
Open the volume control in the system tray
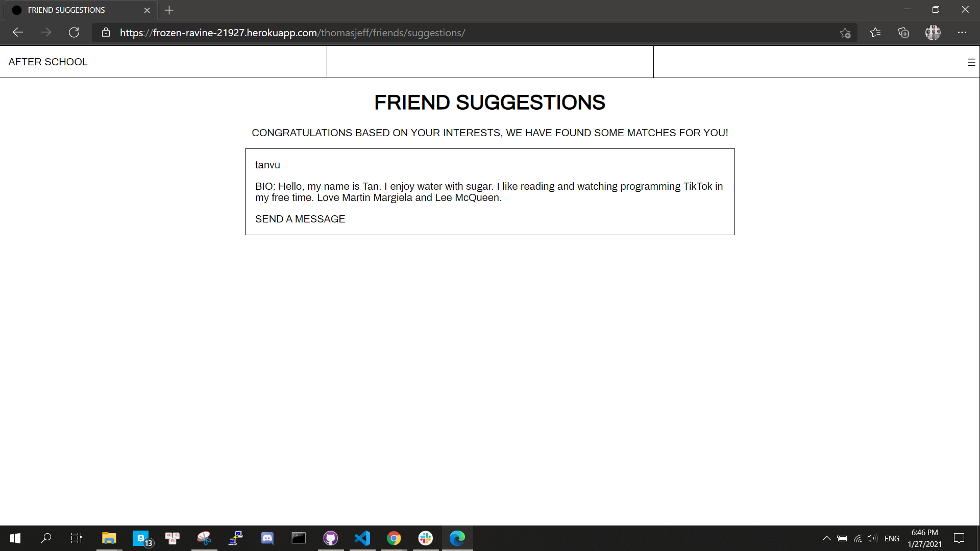tap(872, 538)
